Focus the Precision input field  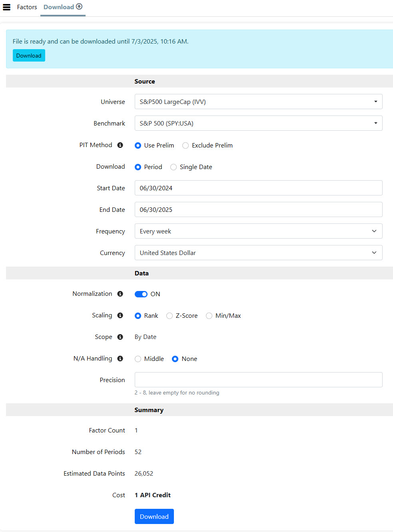(258, 380)
